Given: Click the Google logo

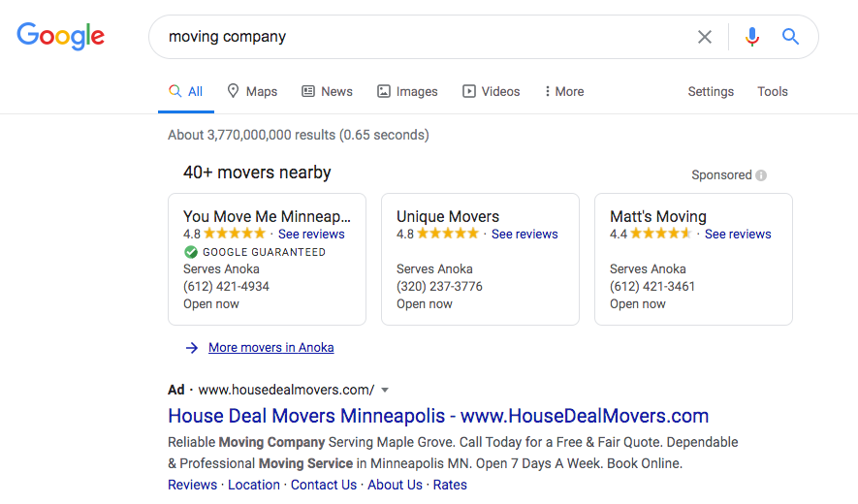Looking at the screenshot, I should (x=60, y=36).
